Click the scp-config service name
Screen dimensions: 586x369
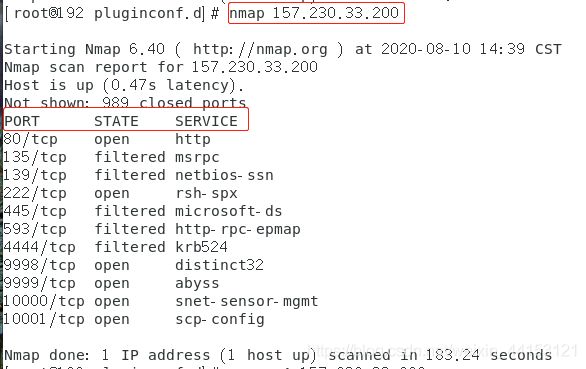(x=220, y=320)
